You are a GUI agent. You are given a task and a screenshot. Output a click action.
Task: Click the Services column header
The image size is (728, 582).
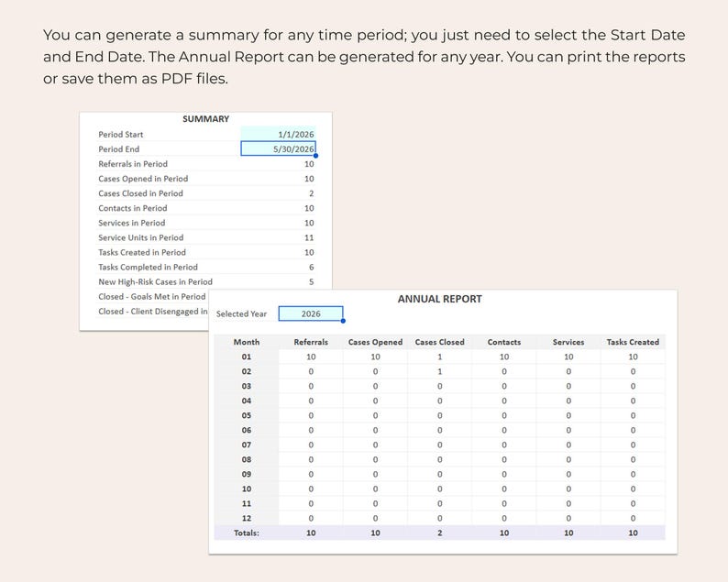568,342
